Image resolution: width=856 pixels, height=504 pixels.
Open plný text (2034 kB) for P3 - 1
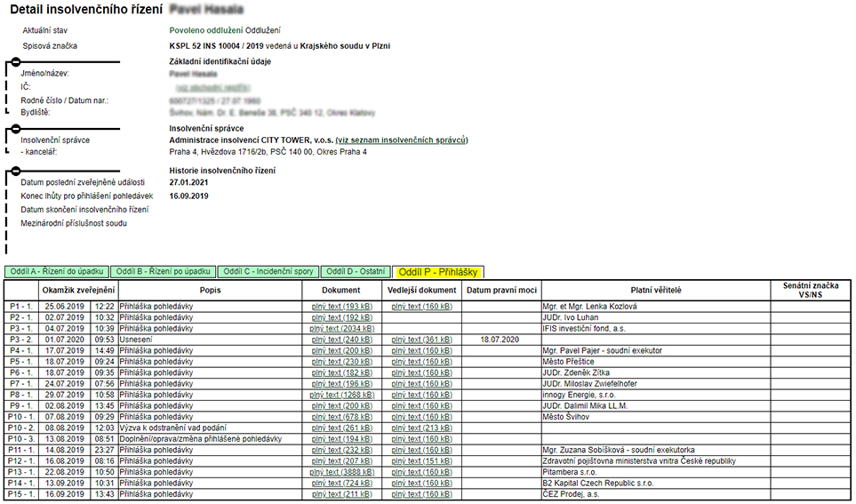(341, 328)
